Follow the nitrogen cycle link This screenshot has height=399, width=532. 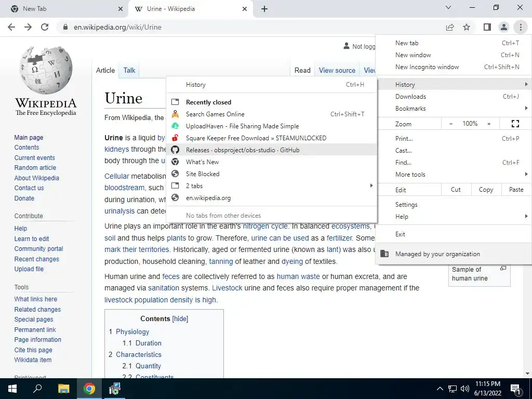pyautogui.click(x=265, y=226)
